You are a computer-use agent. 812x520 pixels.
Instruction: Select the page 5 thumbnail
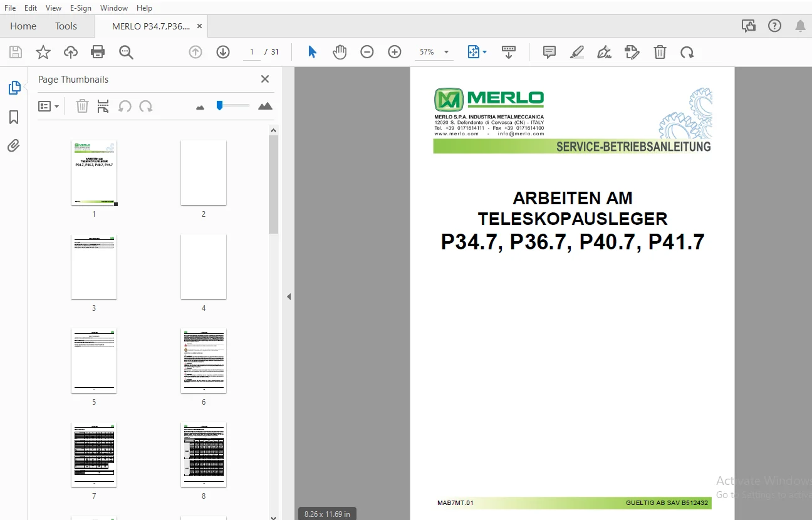(x=94, y=360)
